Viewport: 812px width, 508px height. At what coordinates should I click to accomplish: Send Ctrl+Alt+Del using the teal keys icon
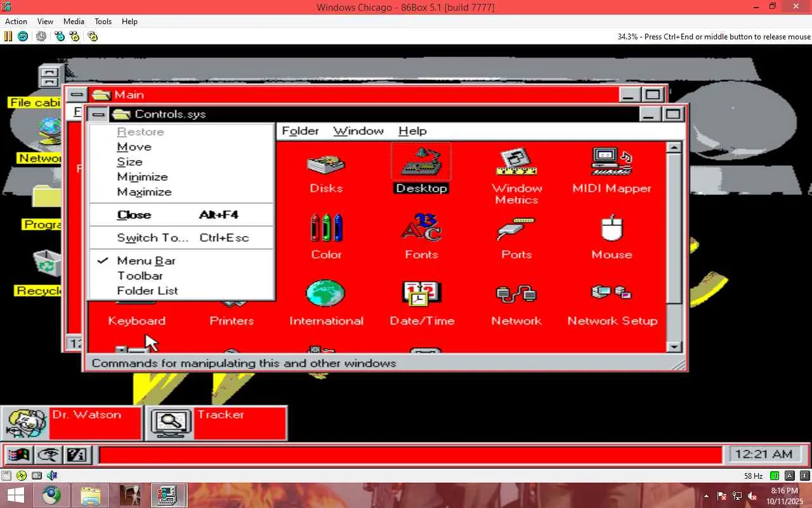(x=60, y=36)
